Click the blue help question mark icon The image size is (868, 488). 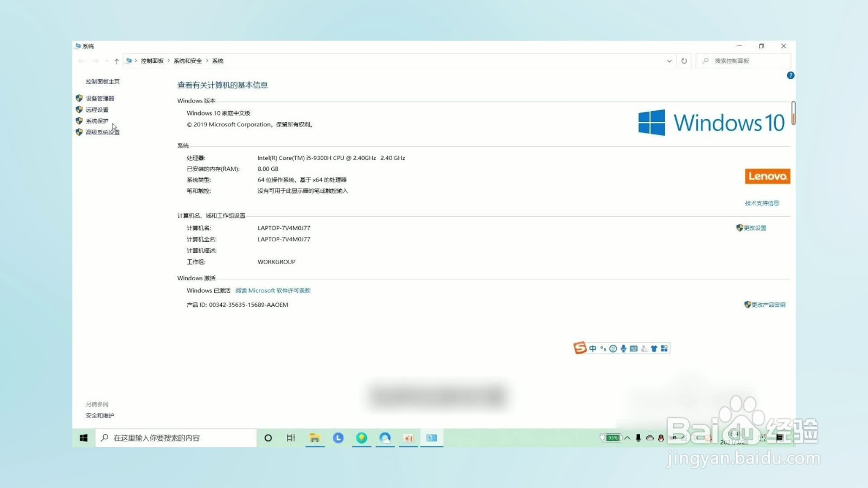[x=790, y=75]
